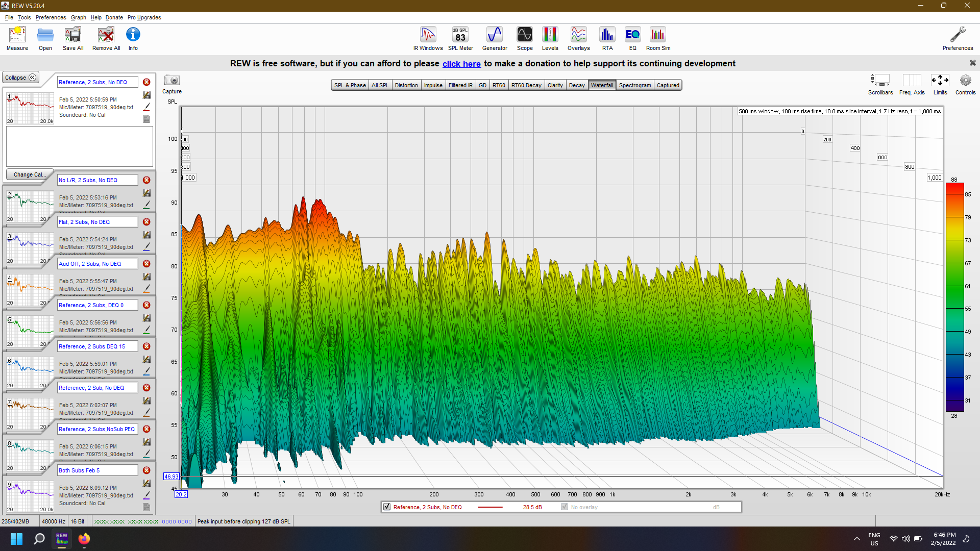Viewport: 980px width, 551px height.
Task: Click the 'click here' donation link
Action: click(x=461, y=64)
